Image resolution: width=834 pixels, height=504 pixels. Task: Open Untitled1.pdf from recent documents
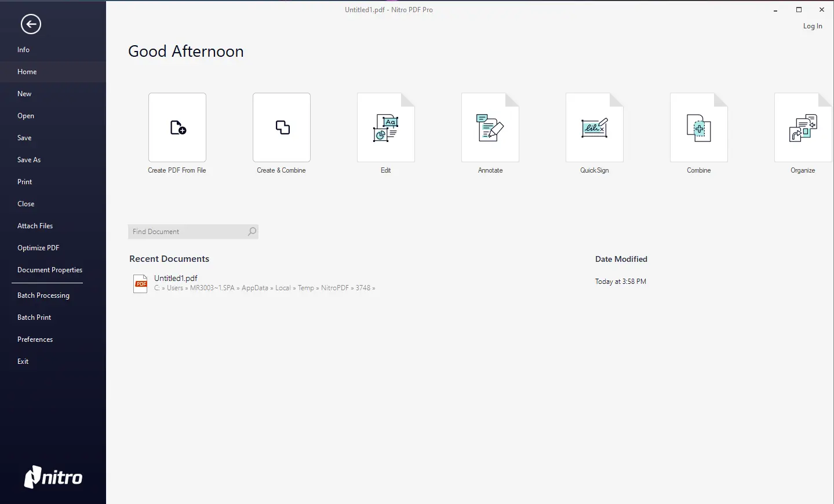pyautogui.click(x=176, y=278)
